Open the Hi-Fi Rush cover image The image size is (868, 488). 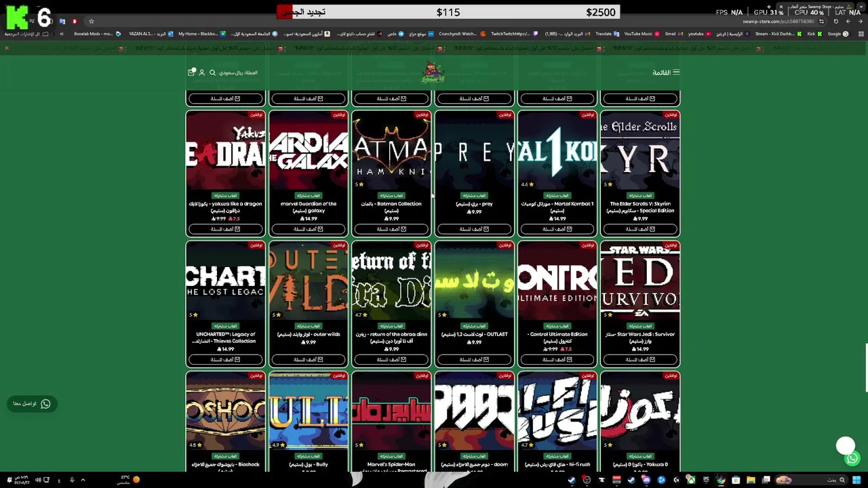557,411
